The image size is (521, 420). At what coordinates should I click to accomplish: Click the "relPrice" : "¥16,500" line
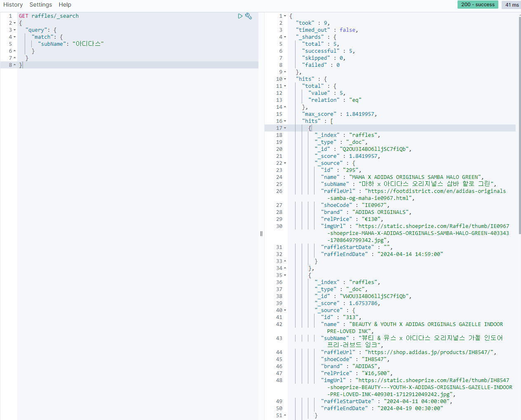357,373
